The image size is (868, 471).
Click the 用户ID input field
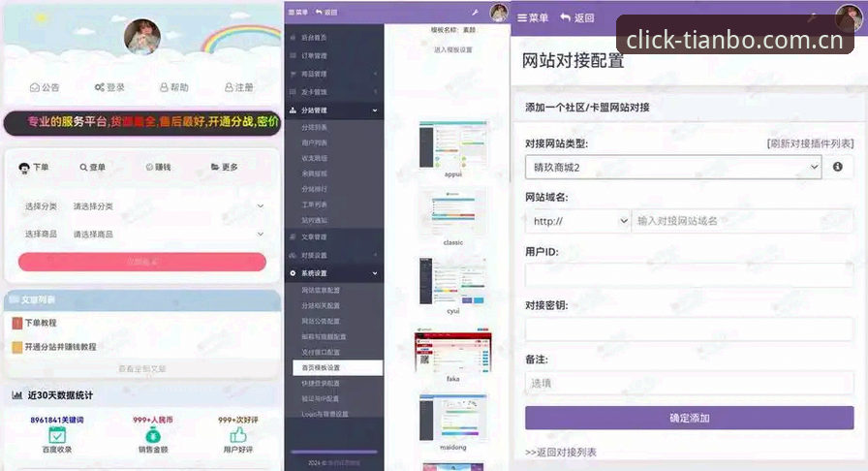689,275
